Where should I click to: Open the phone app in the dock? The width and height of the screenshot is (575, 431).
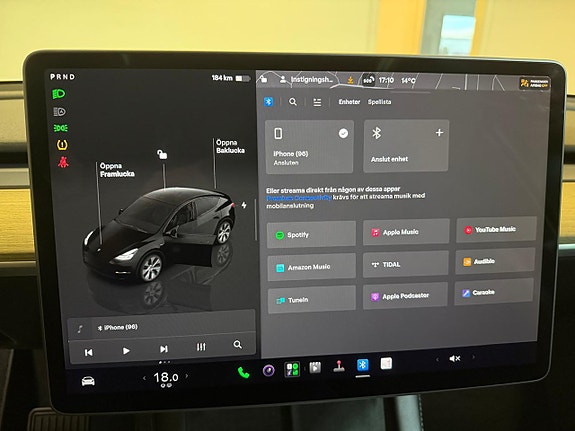pyautogui.click(x=243, y=372)
